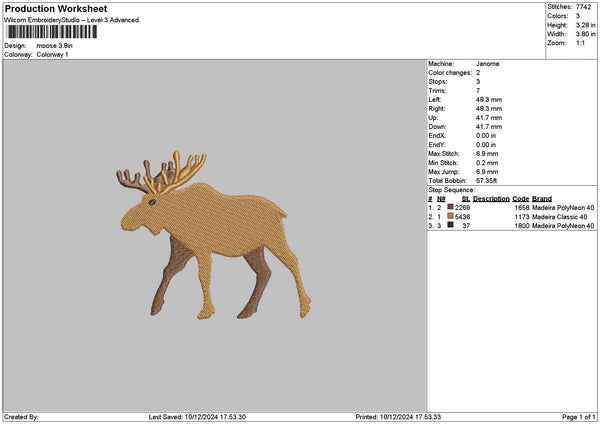The image size is (600, 424).
Task: Select the orange swatch in stop sequence row 2
Action: coord(451,216)
